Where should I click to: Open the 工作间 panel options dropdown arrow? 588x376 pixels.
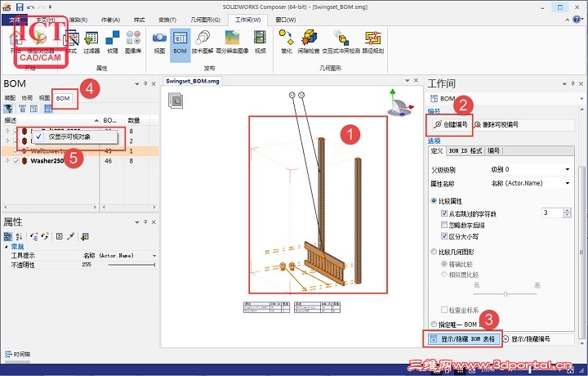click(564, 84)
